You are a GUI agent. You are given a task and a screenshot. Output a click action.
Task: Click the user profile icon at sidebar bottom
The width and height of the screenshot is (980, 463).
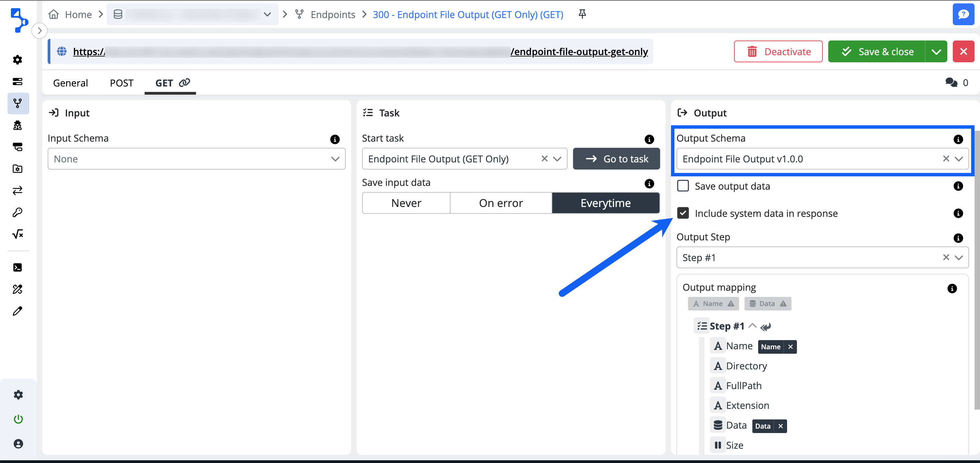click(x=18, y=444)
